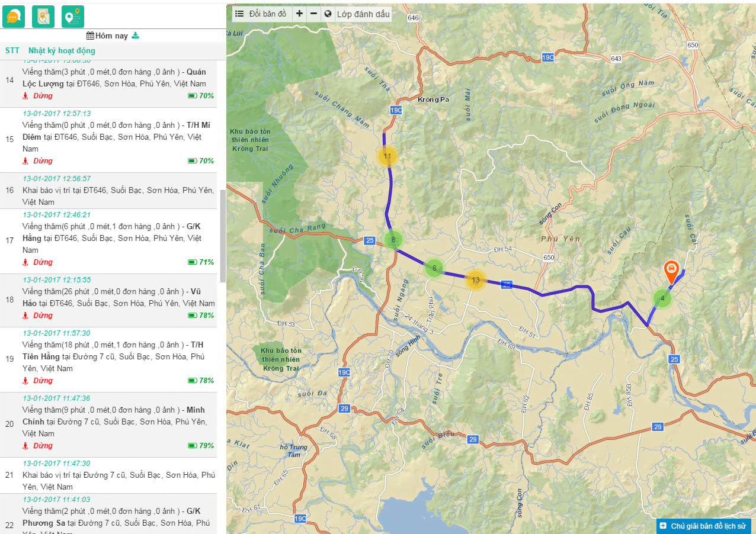This screenshot has width=756, height=534.
Task: Open the Đổi bản đồ map switcher
Action: [x=261, y=14]
